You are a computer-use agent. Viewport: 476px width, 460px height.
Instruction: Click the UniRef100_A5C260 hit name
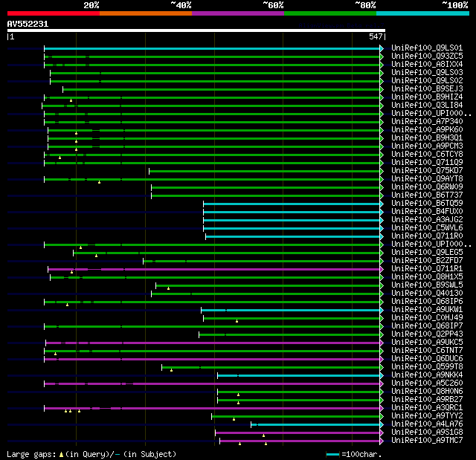tap(427, 383)
